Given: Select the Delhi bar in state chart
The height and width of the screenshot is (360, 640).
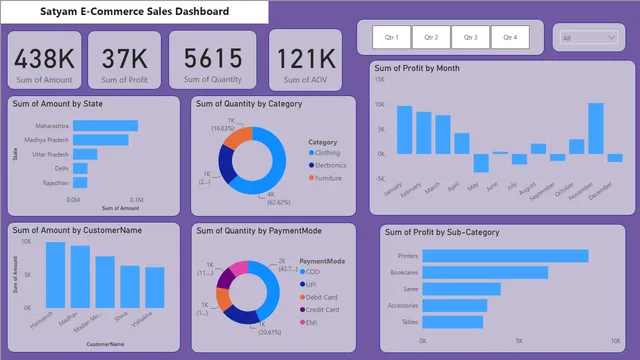Looking at the screenshot, I should (x=80, y=169).
